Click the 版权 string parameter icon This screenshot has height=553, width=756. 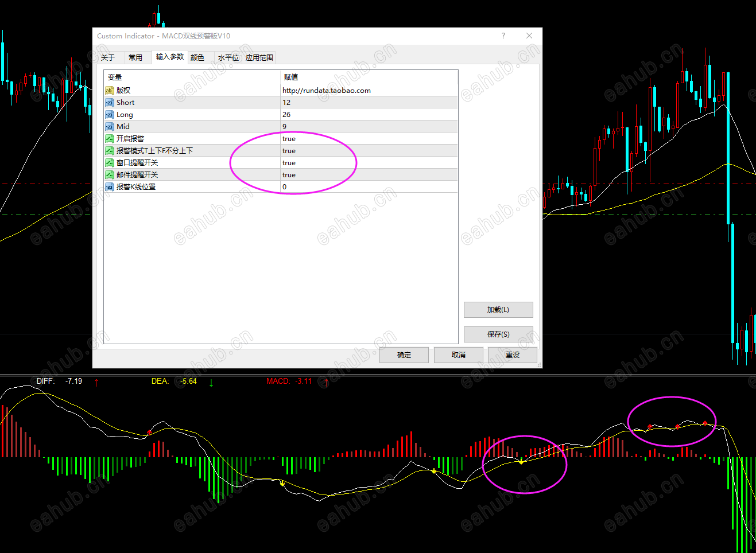coord(109,91)
